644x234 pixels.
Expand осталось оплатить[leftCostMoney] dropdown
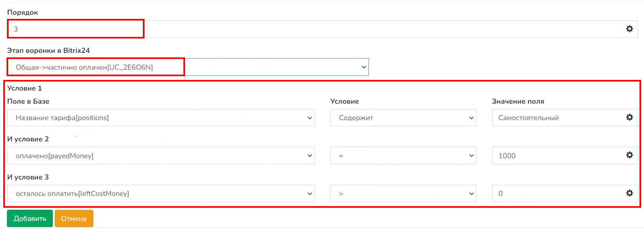point(160,193)
